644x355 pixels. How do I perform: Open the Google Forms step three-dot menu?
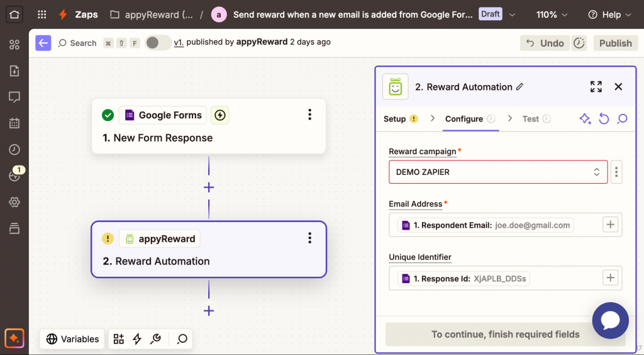pyautogui.click(x=309, y=115)
